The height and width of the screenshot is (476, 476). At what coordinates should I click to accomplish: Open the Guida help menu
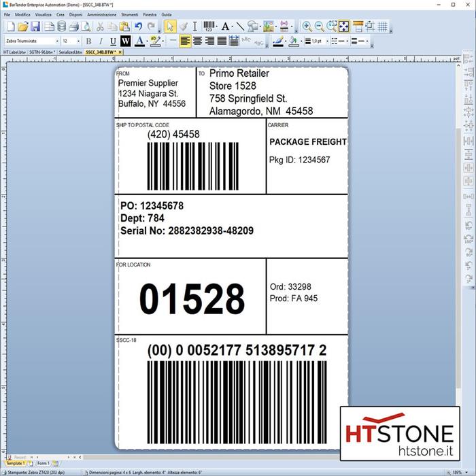167,14
